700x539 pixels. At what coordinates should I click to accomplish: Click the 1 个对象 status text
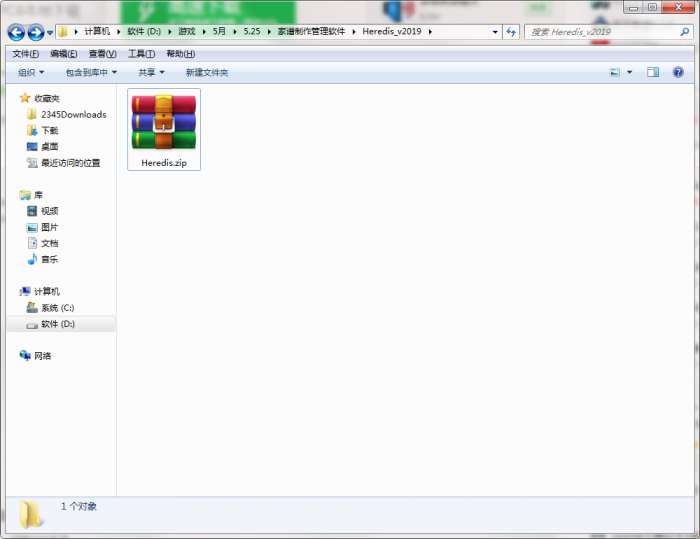point(79,506)
